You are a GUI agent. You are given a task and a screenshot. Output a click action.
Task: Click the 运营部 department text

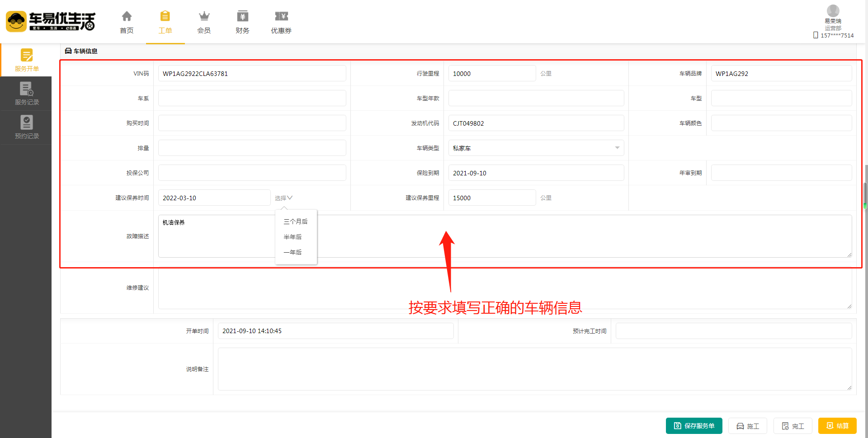833,28
